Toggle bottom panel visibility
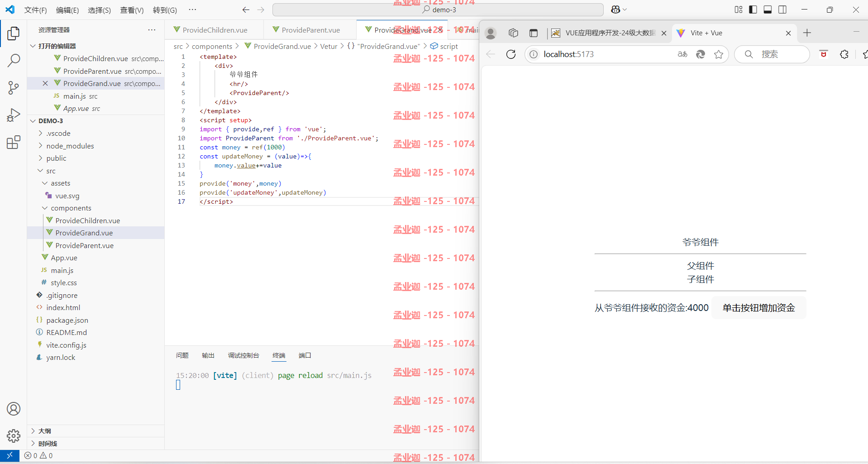 (768, 10)
